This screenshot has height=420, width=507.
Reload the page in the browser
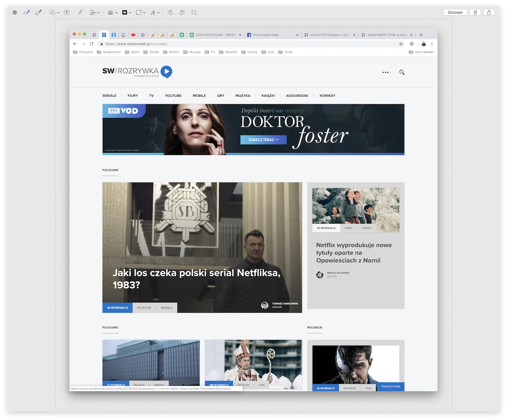[91, 44]
